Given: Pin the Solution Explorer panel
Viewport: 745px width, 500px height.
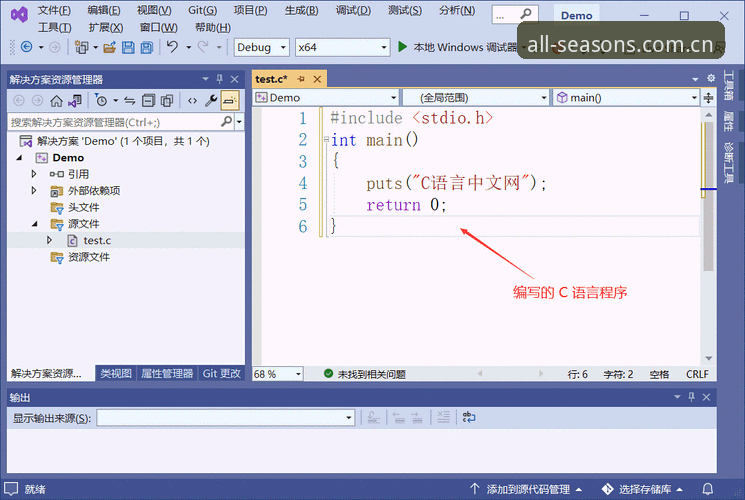Looking at the screenshot, I should coord(220,78).
